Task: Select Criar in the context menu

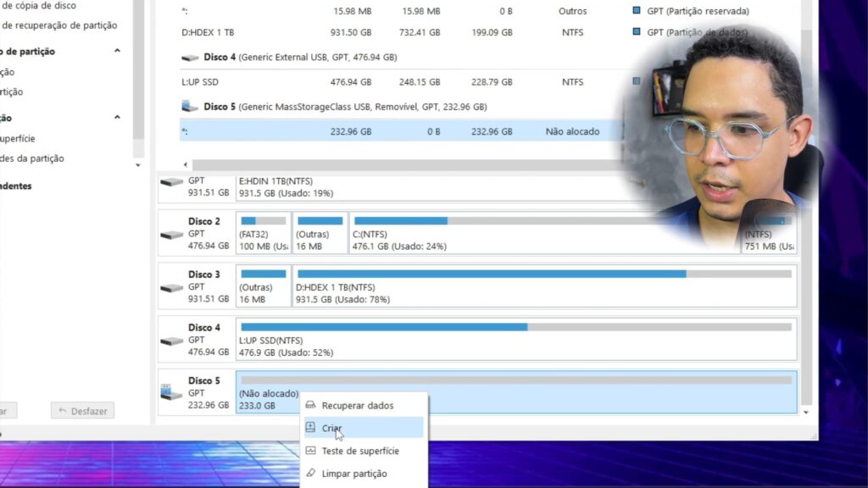Action: 363,428
